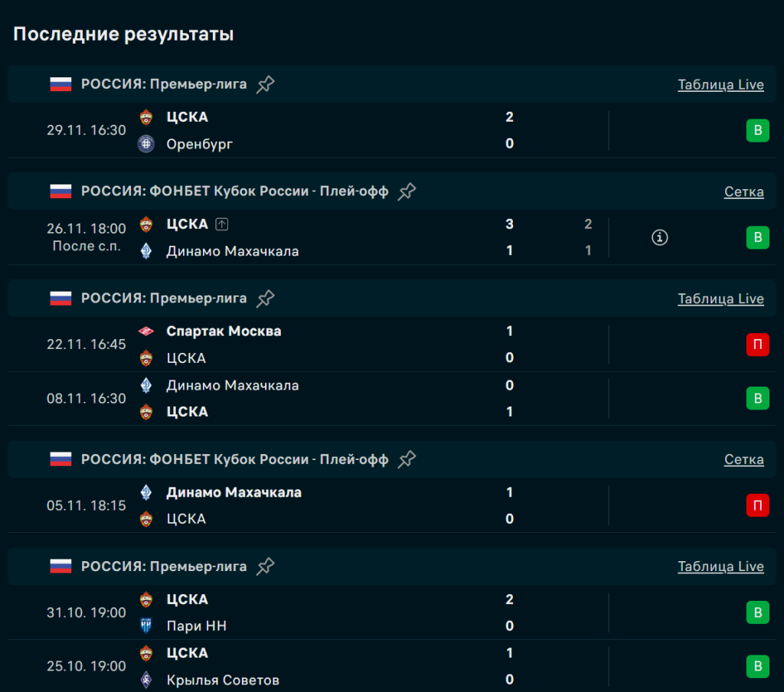Click the Spartak Moscow team logo
The height and width of the screenshot is (692, 784).
146,331
